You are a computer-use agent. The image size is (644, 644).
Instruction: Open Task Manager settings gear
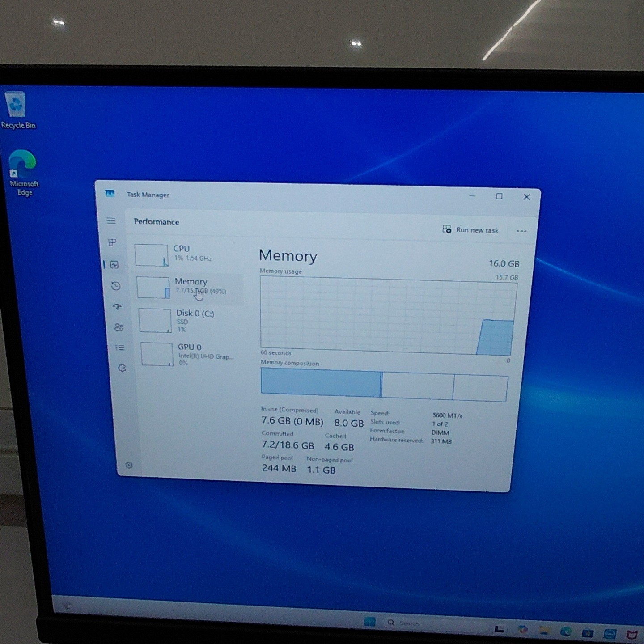(129, 465)
